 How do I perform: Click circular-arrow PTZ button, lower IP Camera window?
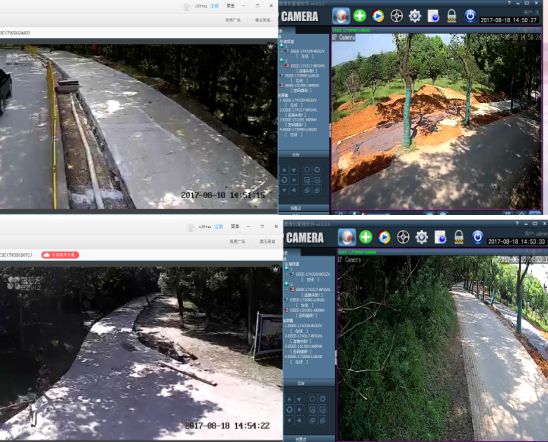point(289,410)
